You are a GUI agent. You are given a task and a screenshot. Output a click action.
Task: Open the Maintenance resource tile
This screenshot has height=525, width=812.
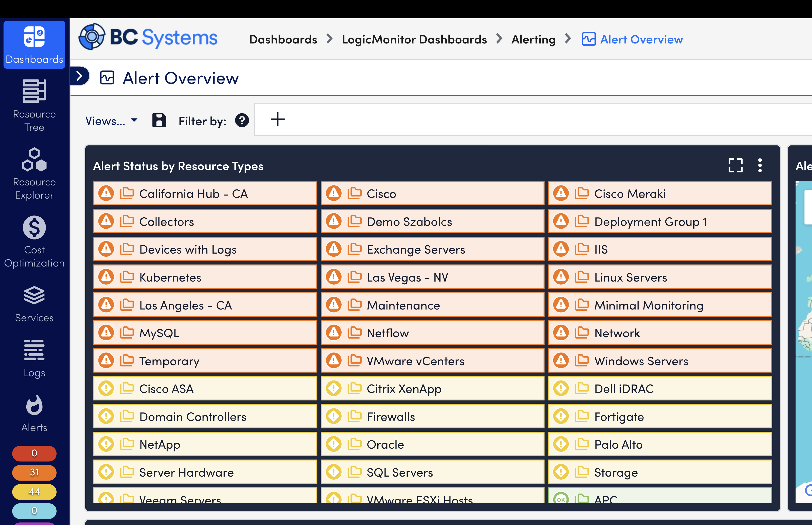click(432, 305)
